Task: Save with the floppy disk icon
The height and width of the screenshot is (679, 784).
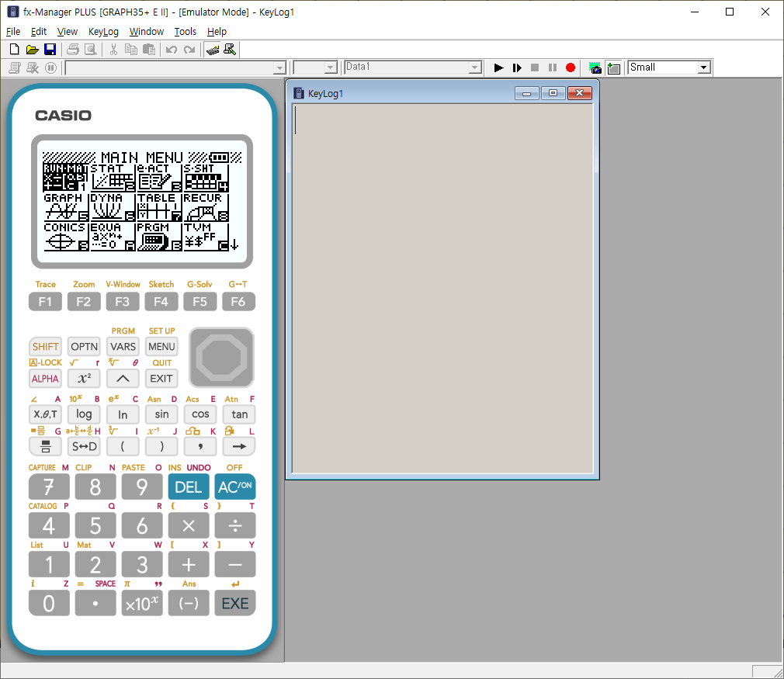Action: (50, 50)
